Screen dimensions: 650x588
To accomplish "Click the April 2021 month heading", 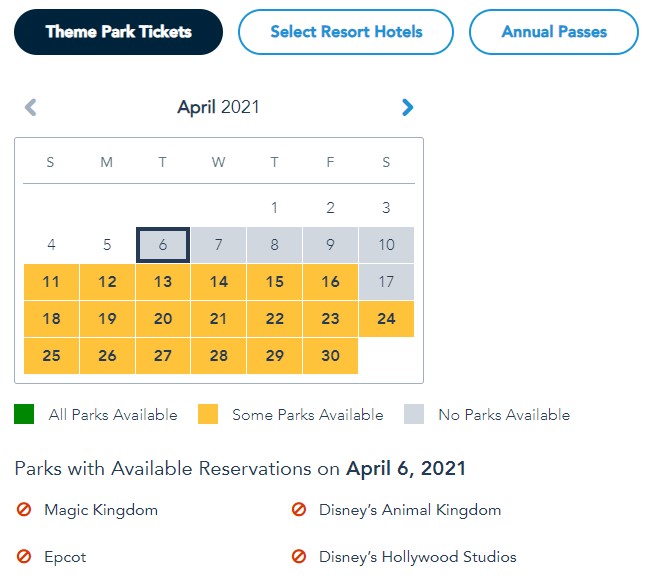I will (218, 107).
